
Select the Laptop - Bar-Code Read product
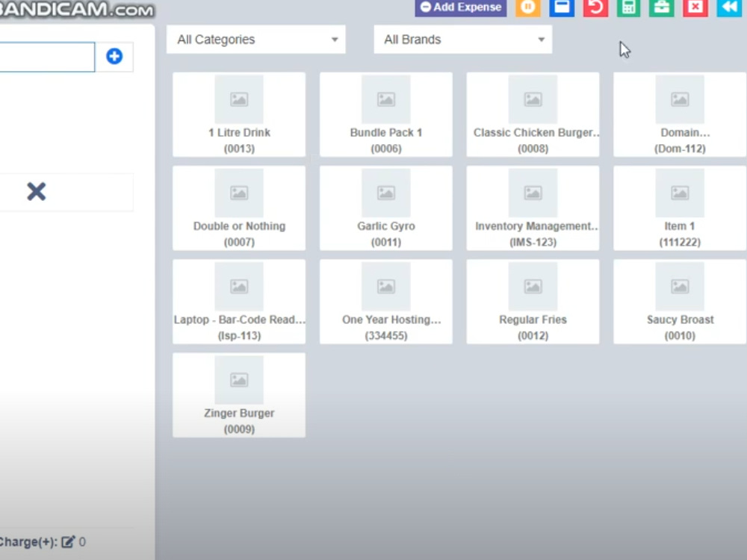coord(239,302)
